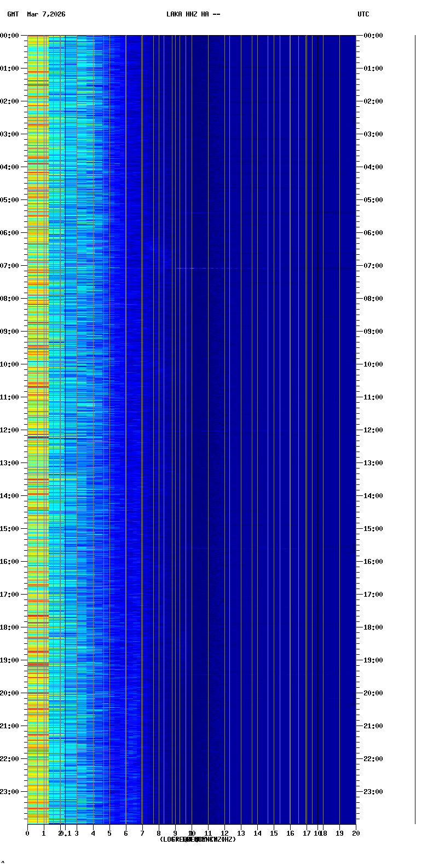Click the faint horizontal signal streak near 07:00
Image resolution: width=439 pixels, height=868 pixels.
pyautogui.click(x=208, y=268)
